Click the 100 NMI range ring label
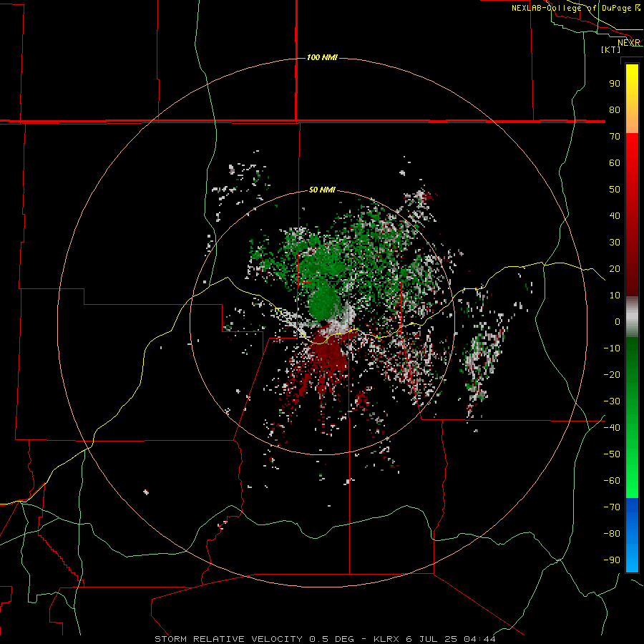This screenshot has width=644, height=644. click(322, 57)
